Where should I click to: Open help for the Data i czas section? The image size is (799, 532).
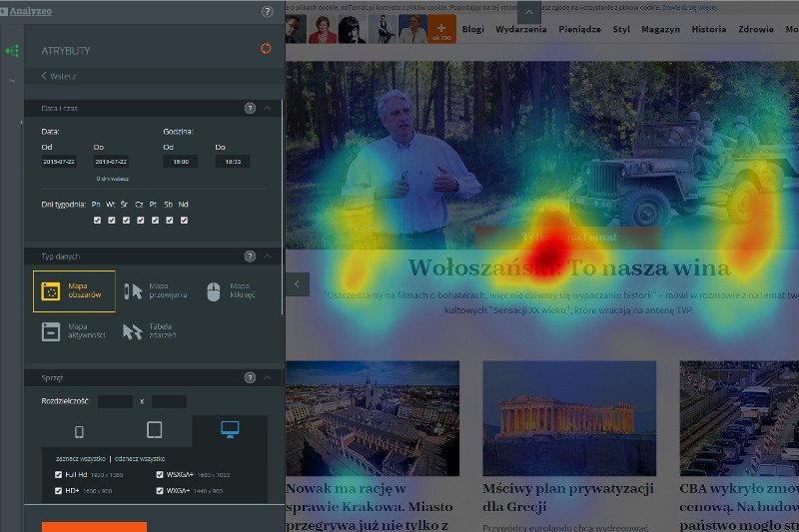[x=250, y=108]
